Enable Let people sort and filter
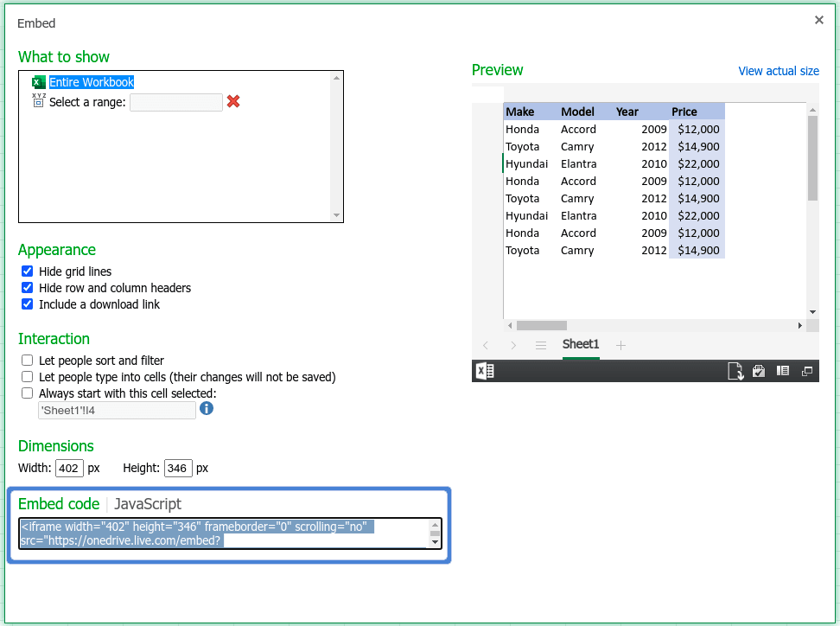 [28, 361]
